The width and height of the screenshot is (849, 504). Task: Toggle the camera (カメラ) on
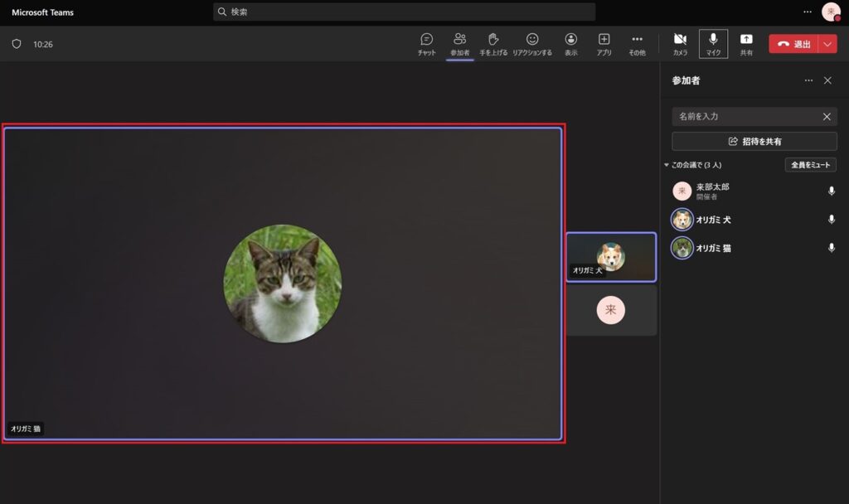(680, 43)
